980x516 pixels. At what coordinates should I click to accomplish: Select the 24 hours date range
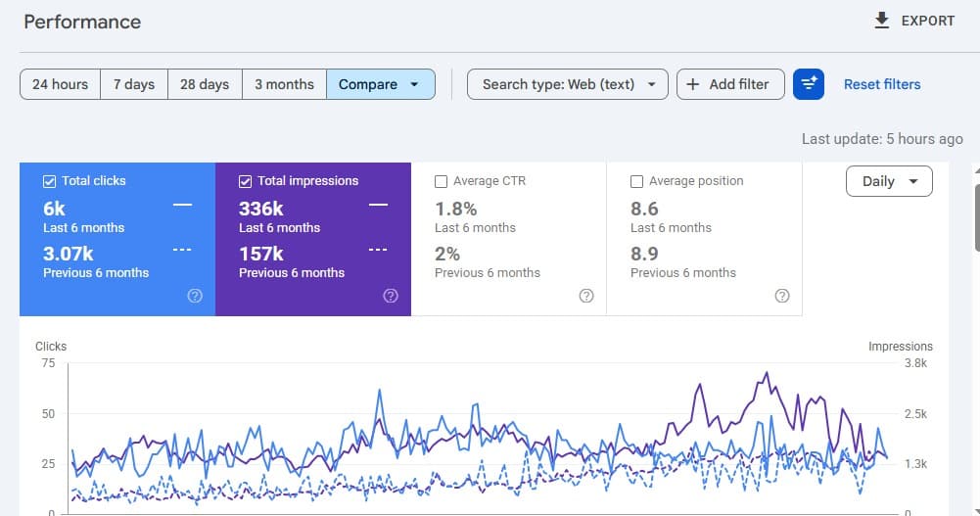click(x=60, y=84)
